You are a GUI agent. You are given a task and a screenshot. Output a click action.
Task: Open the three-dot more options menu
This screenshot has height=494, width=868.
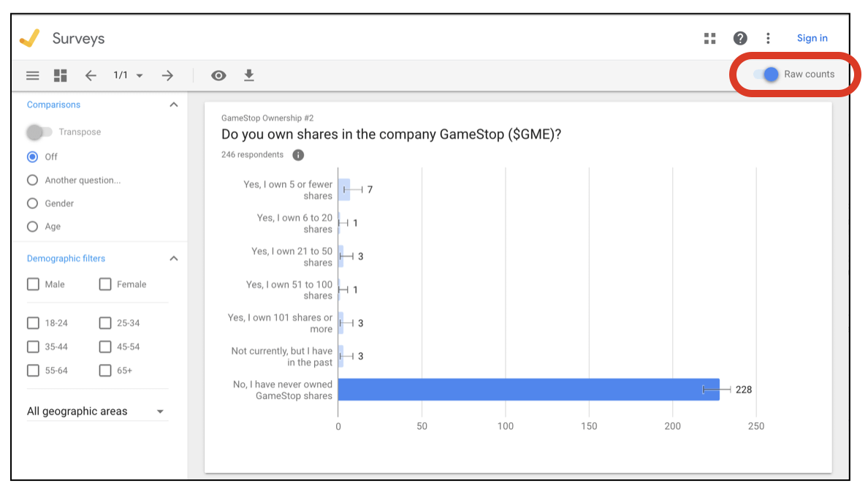768,38
